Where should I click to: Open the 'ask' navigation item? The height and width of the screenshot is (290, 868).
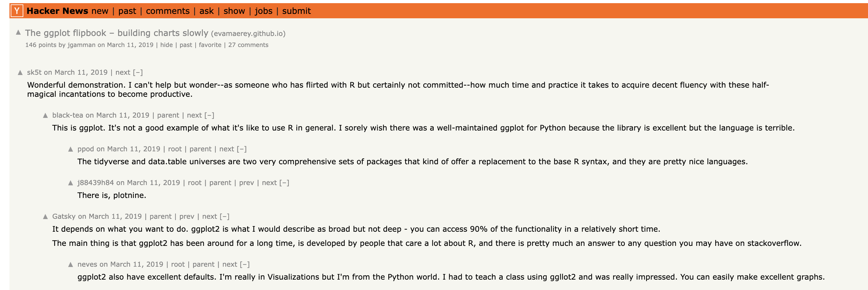(206, 11)
